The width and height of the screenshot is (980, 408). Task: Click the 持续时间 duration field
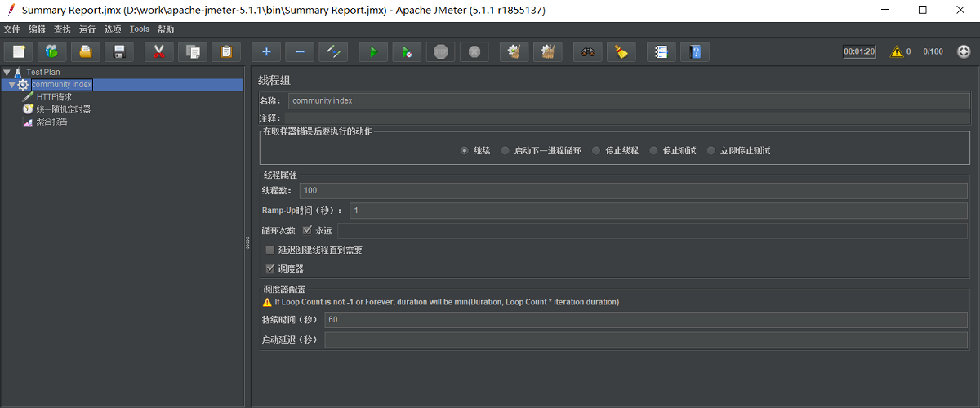pos(646,319)
